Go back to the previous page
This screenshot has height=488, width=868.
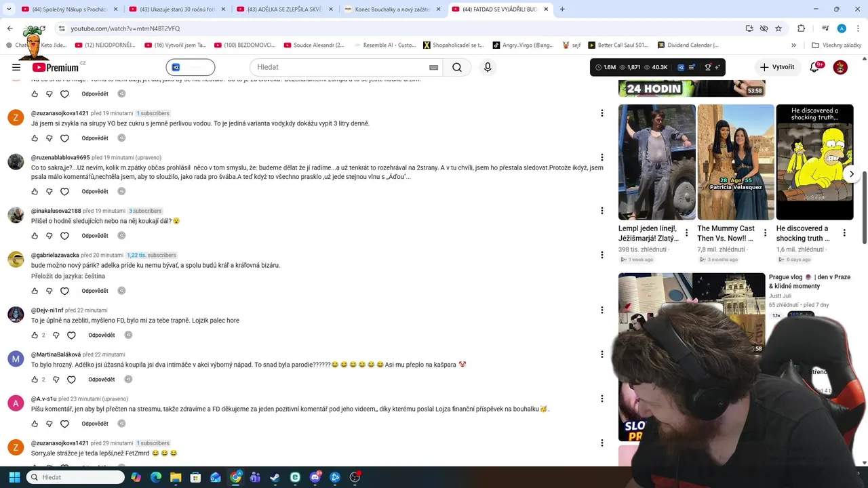pos(9,28)
